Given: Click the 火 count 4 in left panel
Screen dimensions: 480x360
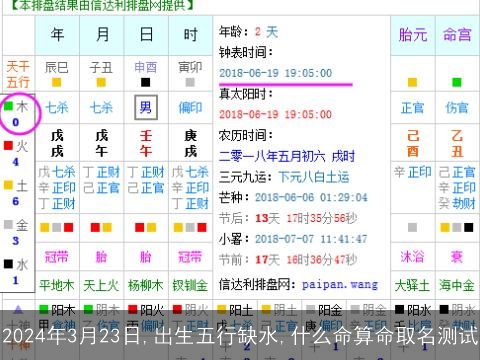Looking at the screenshot, I should (16, 162).
